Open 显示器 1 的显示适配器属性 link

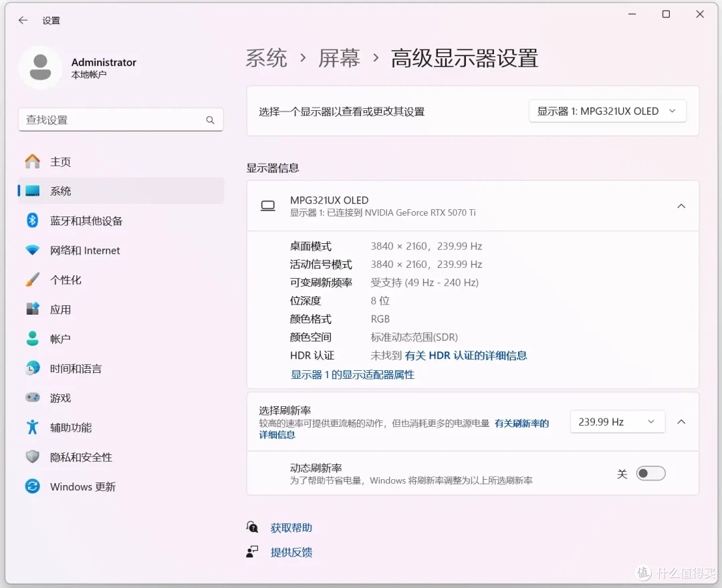pyautogui.click(x=352, y=375)
